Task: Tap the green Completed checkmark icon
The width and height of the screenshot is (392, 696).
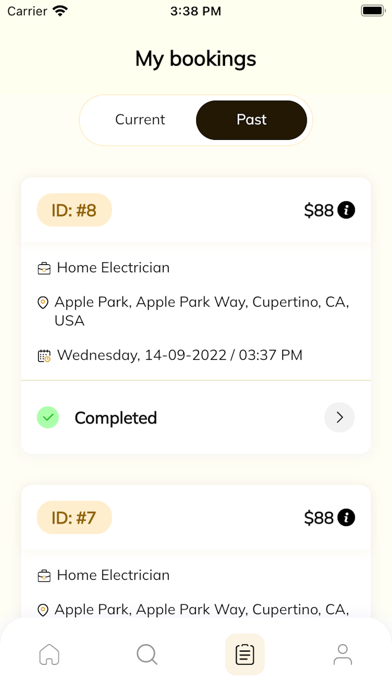Action: pyautogui.click(x=48, y=417)
